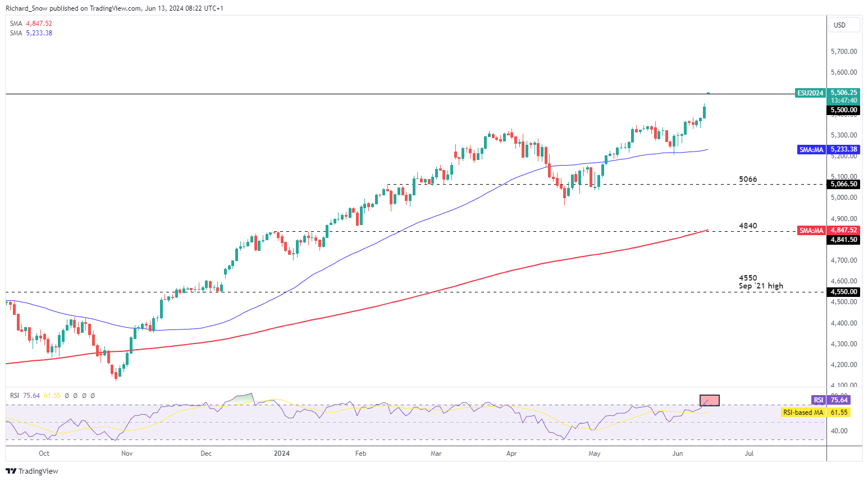Click the 4,600.00 price axis label
The height and width of the screenshot is (481, 868).
[x=844, y=281]
